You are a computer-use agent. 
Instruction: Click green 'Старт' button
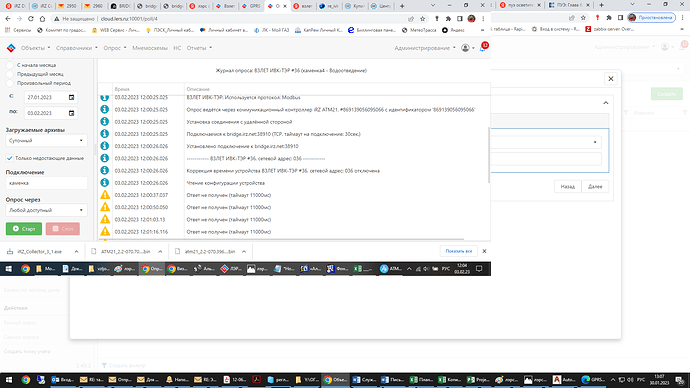(x=24, y=229)
